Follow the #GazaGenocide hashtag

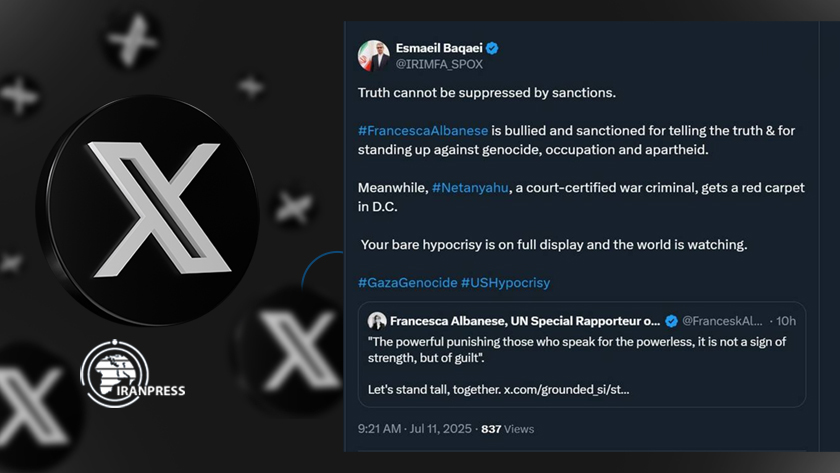tap(408, 283)
